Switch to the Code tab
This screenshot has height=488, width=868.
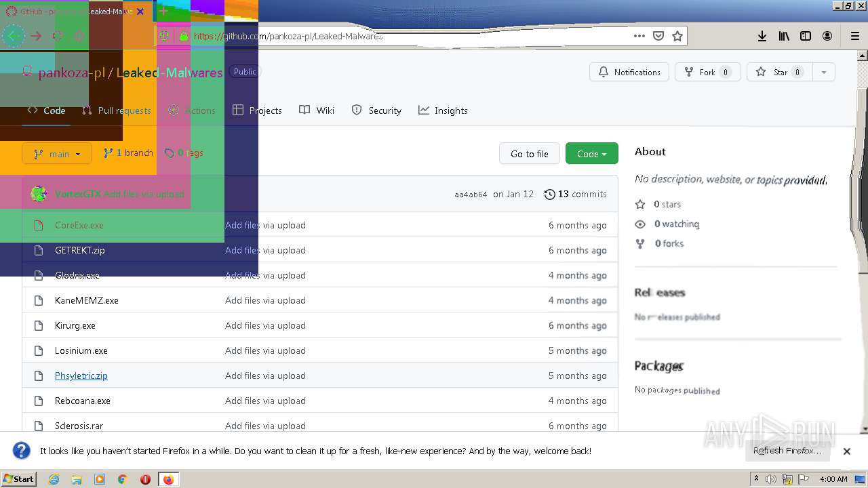click(x=46, y=110)
